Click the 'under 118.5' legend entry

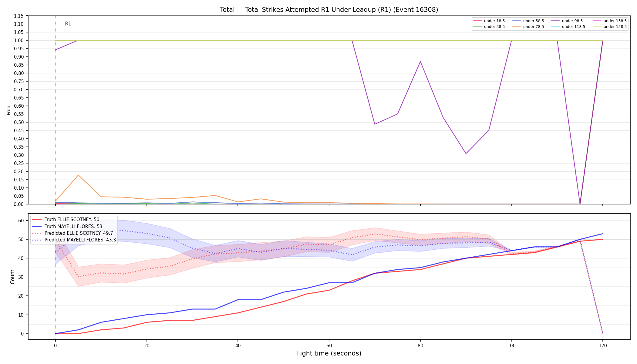click(x=568, y=27)
